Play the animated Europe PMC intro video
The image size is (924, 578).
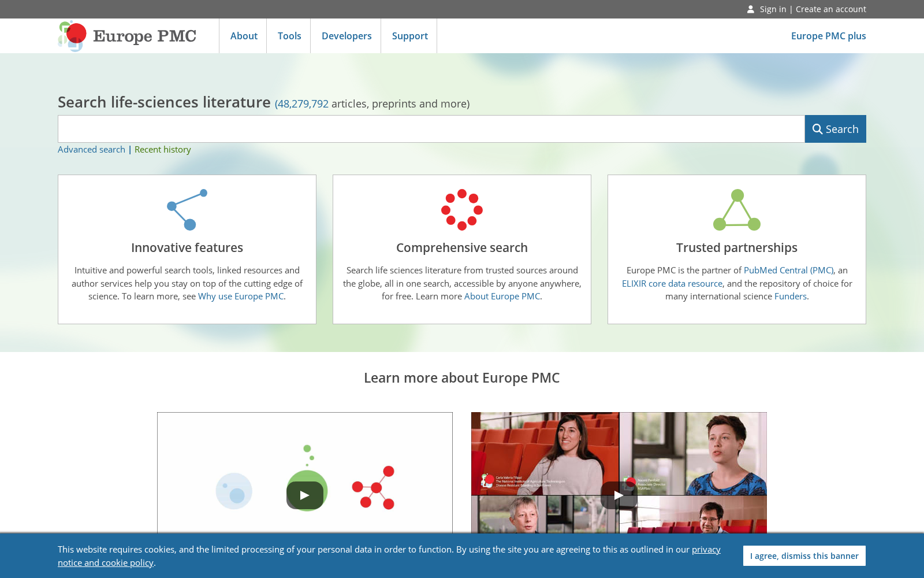305,495
